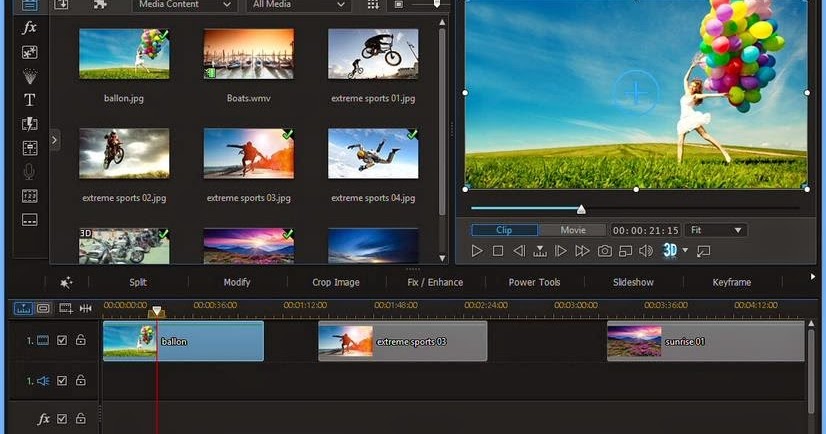Select the Boats.wmv thumbnail

tap(248, 54)
